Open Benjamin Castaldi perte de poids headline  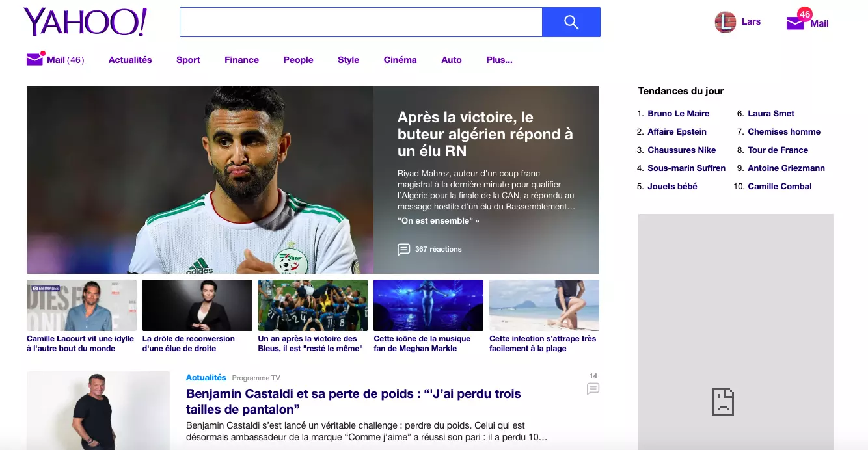(x=353, y=401)
